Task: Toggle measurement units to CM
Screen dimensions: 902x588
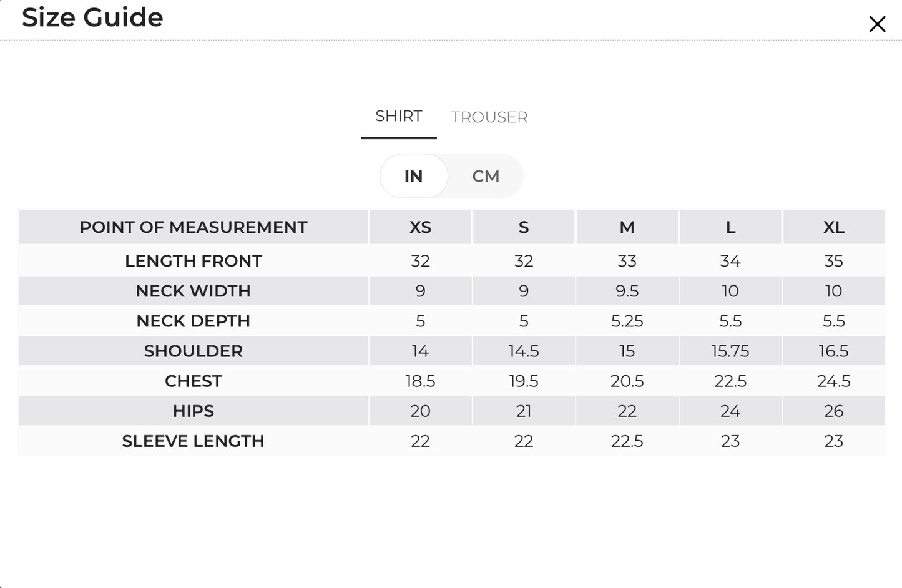Action: click(486, 176)
